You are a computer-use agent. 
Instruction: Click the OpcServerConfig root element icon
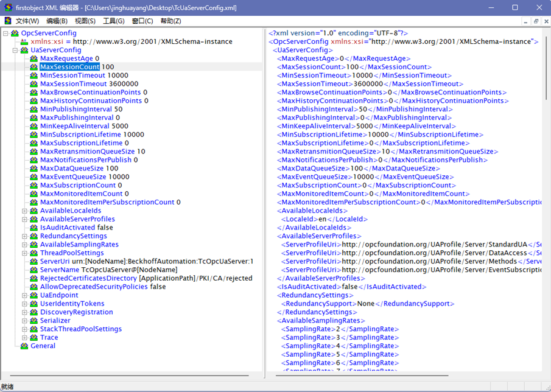click(x=15, y=33)
